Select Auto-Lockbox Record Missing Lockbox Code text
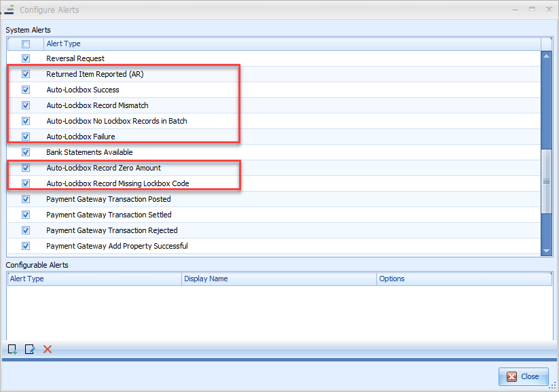 pos(118,183)
